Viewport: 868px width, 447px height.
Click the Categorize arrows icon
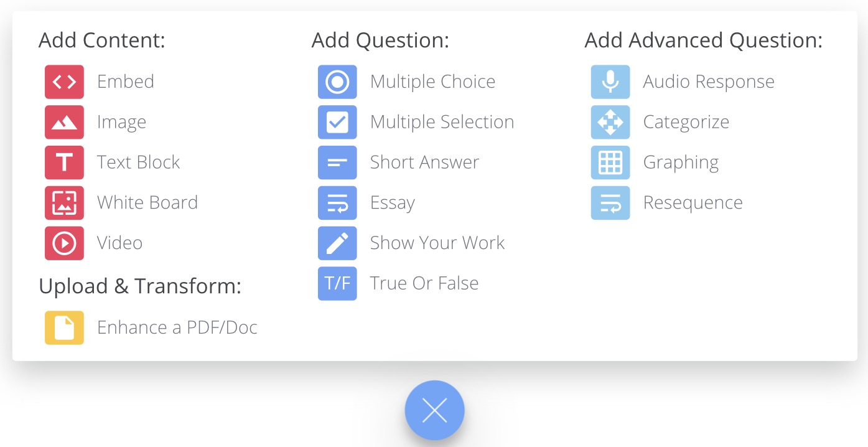coord(610,122)
